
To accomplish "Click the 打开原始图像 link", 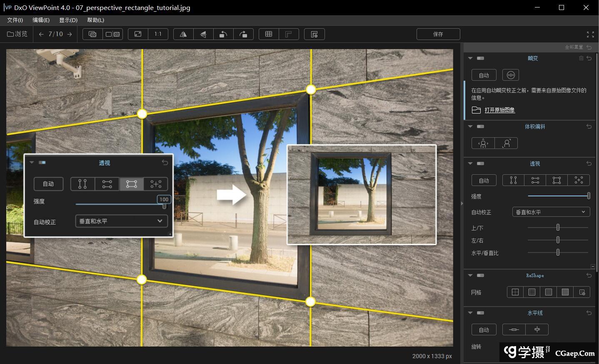I will [499, 110].
